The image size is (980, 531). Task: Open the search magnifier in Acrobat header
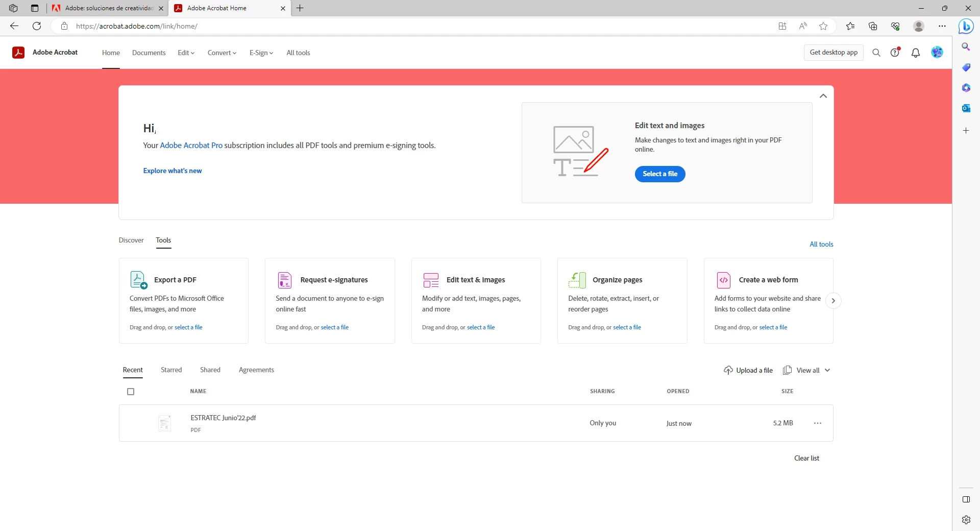876,53
